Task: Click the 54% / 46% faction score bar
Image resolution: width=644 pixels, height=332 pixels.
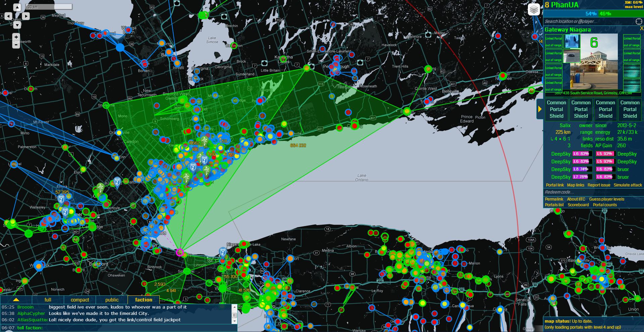Action: (x=593, y=14)
